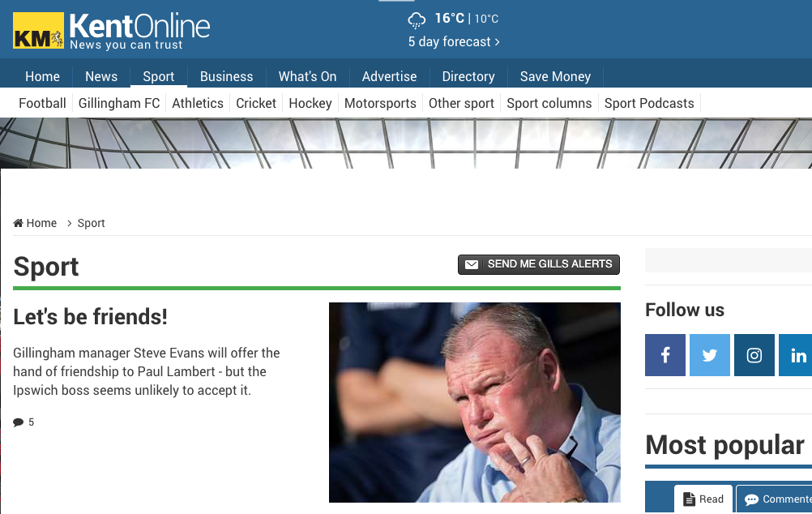Open the Twitter follow icon

[709, 355]
